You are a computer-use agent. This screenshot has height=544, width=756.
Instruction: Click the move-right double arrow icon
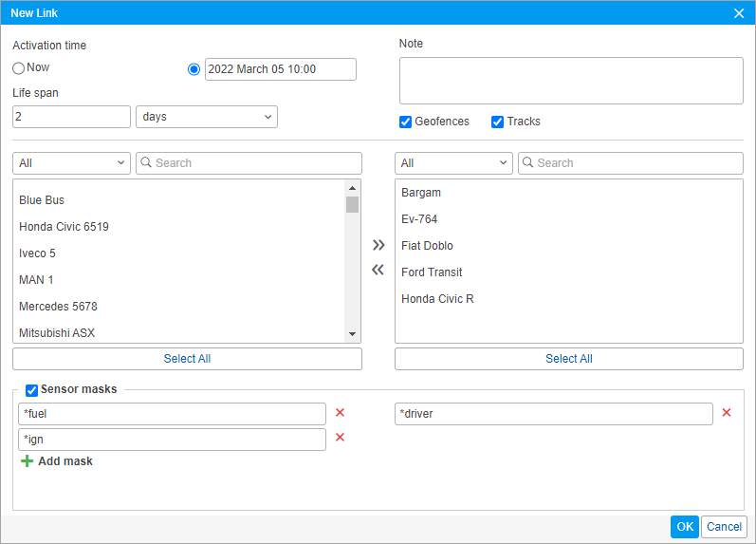click(x=378, y=245)
